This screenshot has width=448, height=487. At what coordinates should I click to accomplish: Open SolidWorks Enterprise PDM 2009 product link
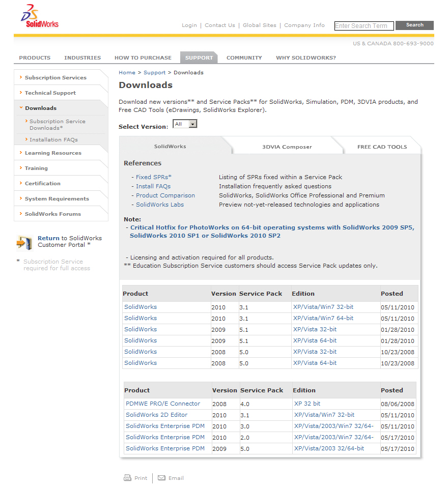tap(165, 448)
